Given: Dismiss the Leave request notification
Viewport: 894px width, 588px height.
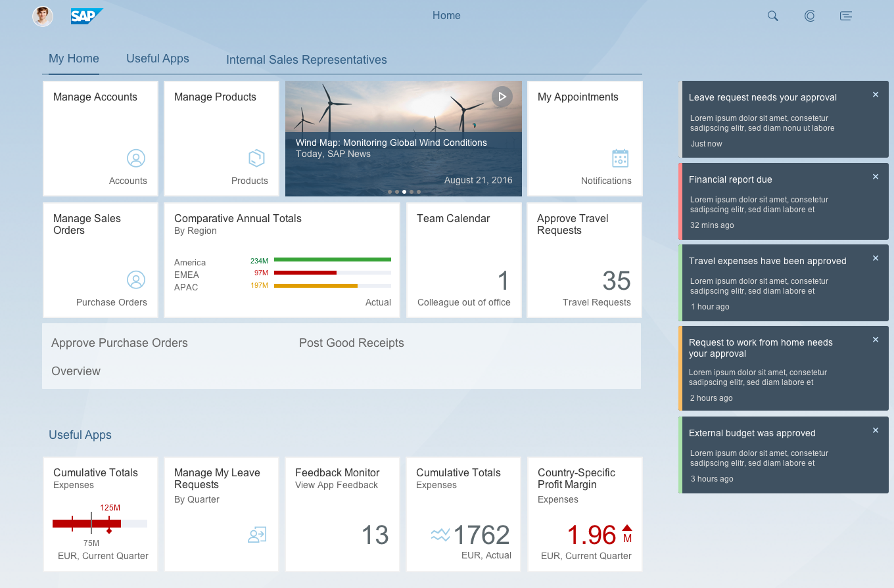Looking at the screenshot, I should [x=876, y=95].
